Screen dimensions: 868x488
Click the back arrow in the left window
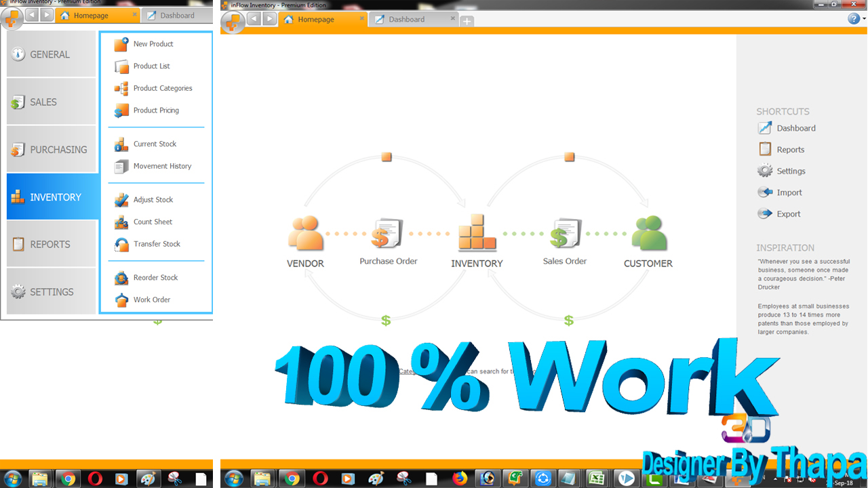31,15
